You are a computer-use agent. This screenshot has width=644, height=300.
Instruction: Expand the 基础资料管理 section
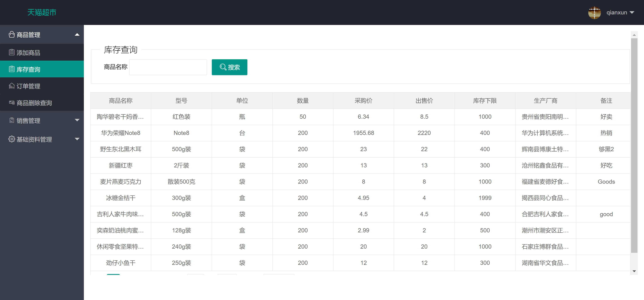(77, 139)
